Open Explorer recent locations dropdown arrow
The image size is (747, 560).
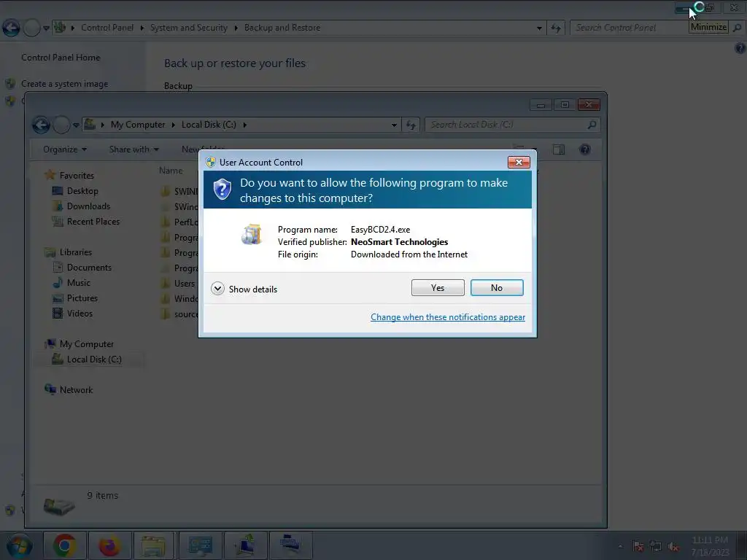pos(76,125)
